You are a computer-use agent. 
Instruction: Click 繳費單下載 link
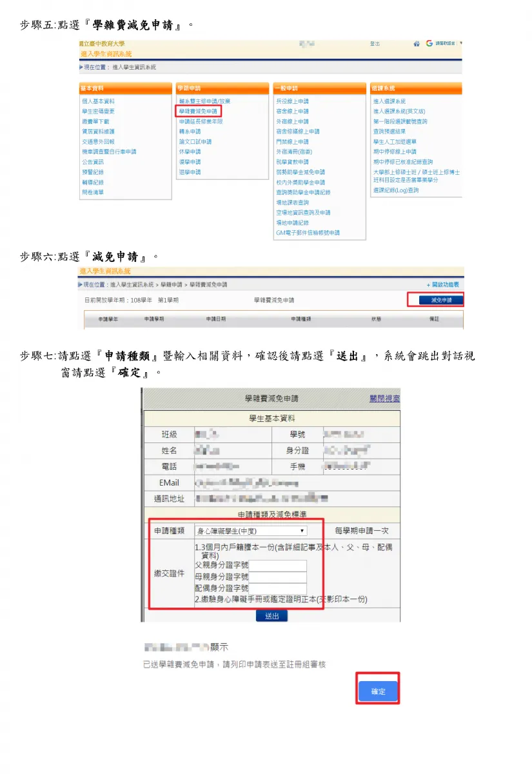(95, 121)
